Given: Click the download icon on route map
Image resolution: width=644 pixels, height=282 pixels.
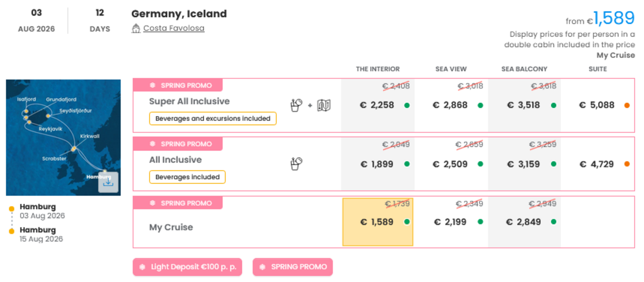Looking at the screenshot, I should click(x=108, y=182).
